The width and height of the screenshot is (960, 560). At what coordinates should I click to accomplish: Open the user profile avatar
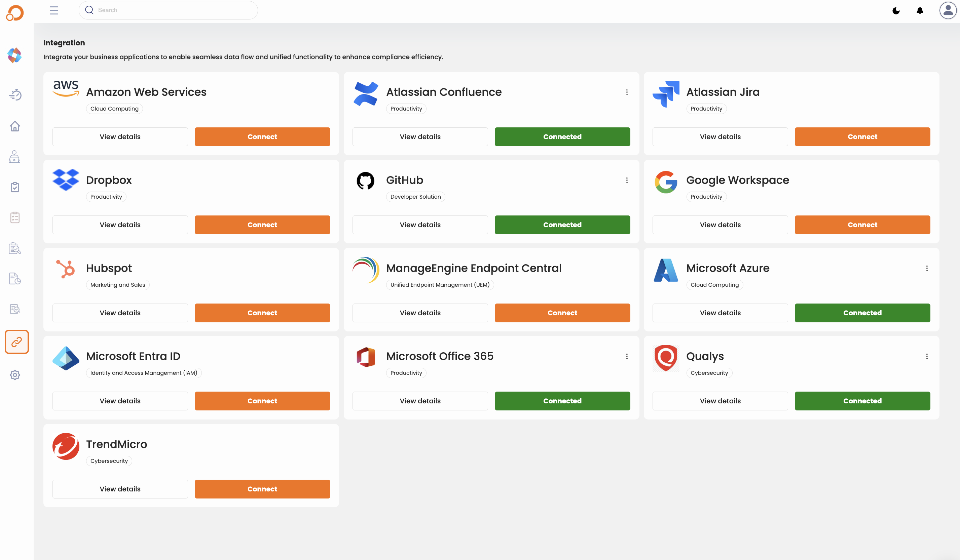tap(948, 10)
